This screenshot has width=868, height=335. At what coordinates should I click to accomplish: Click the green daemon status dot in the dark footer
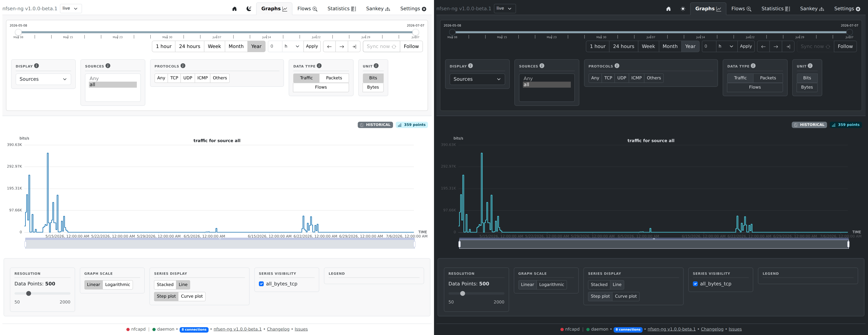coord(588,330)
